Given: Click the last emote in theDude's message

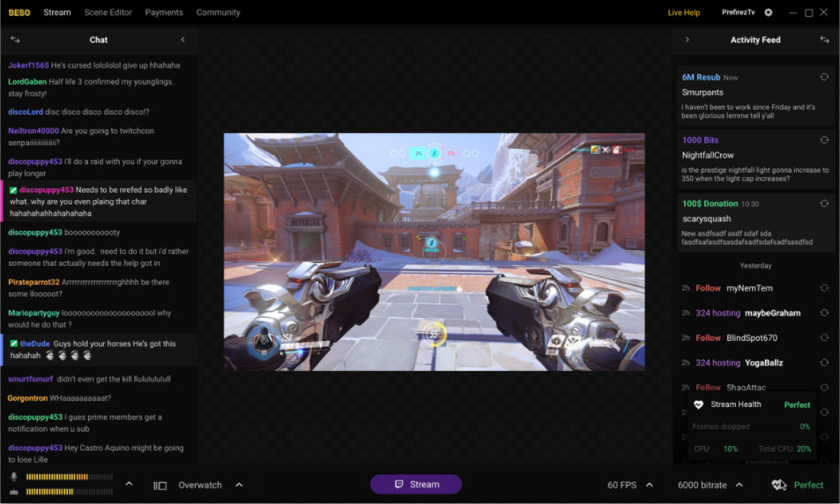Looking at the screenshot, I should [x=86, y=356].
